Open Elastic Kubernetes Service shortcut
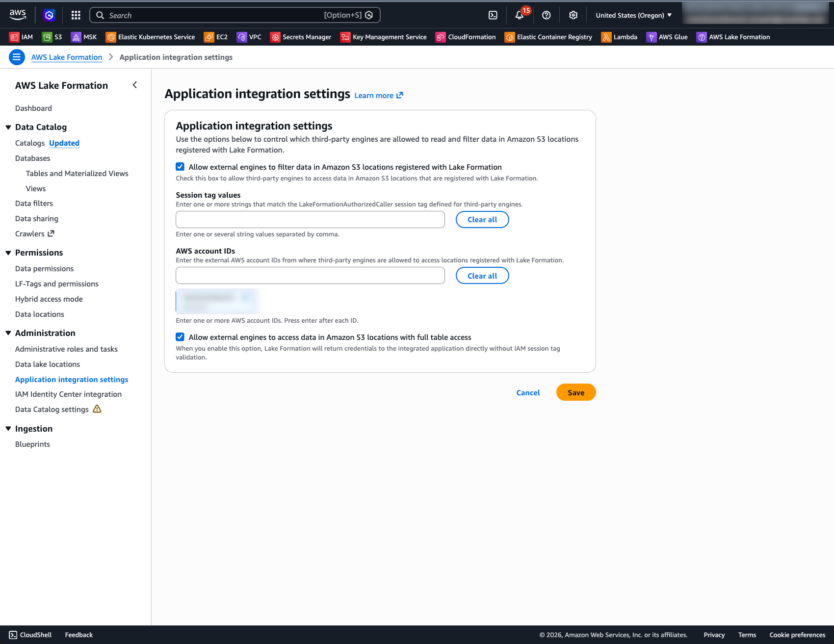Image resolution: width=834 pixels, height=644 pixels. pos(150,37)
